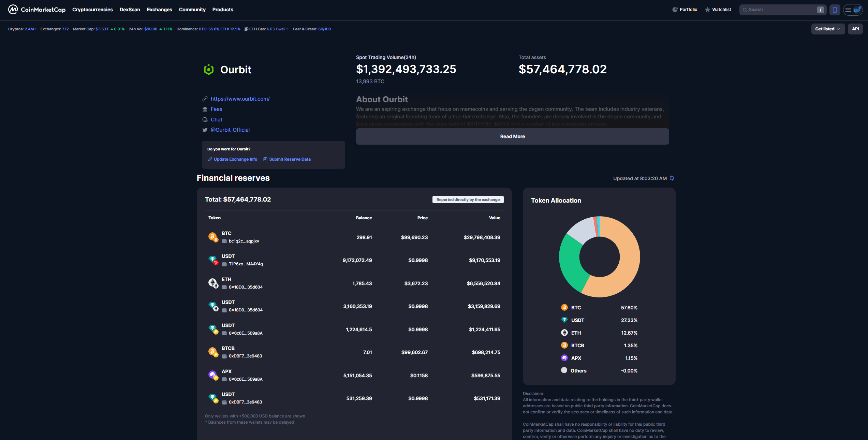
Task: Click the ETH icon in Token Allocation legend
Action: pos(564,333)
